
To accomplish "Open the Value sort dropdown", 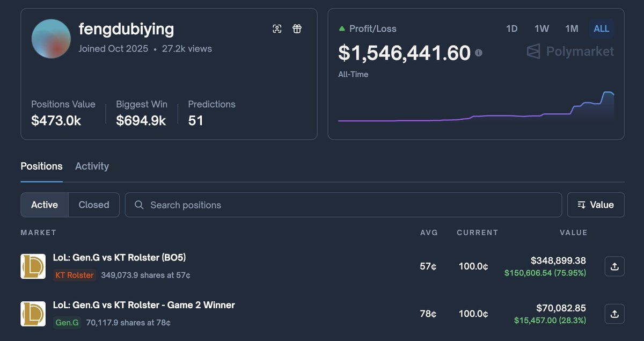I will pos(596,205).
